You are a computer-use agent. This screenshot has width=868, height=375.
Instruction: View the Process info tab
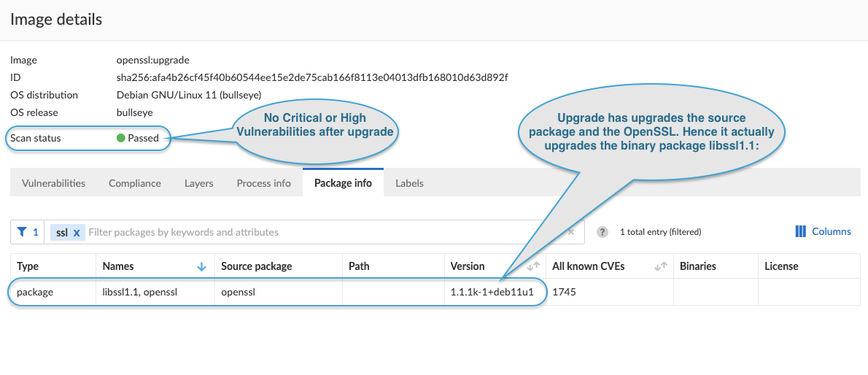(263, 183)
